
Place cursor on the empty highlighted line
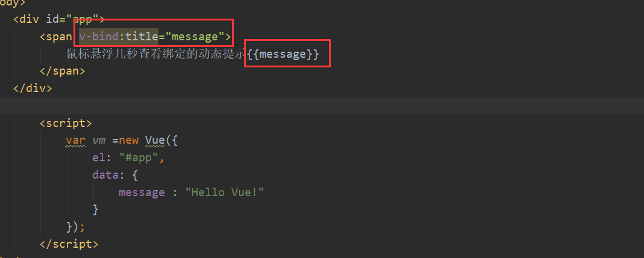coord(322,106)
